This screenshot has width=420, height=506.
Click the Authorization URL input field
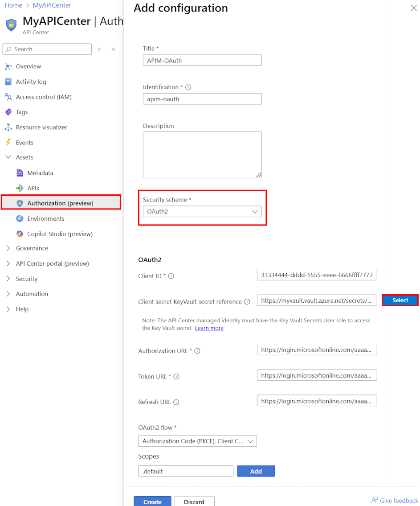click(317, 350)
